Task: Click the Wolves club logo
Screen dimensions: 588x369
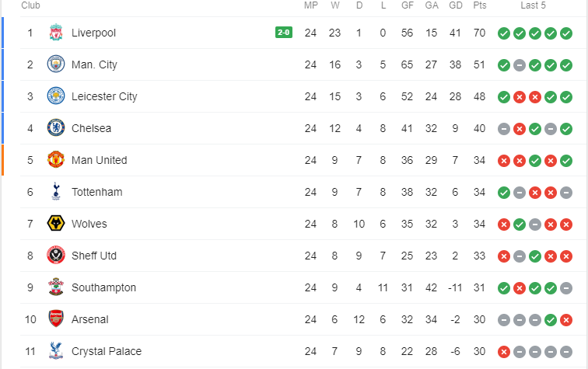Action: (55, 224)
